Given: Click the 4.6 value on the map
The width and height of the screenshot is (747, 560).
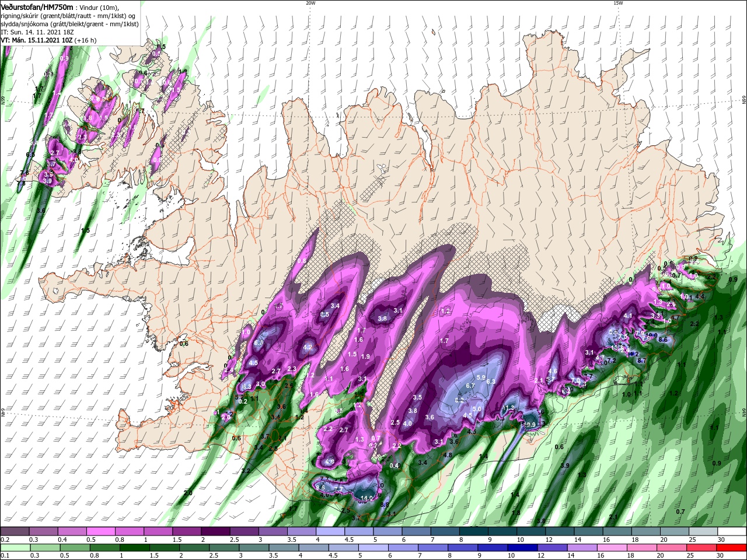Looking at the screenshot, I should [x=553, y=371].
